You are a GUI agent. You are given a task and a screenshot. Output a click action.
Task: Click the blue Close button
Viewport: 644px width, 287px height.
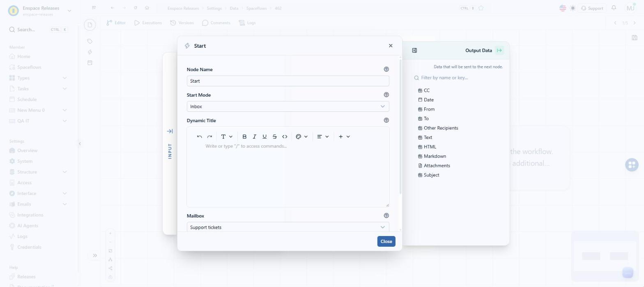pos(386,241)
